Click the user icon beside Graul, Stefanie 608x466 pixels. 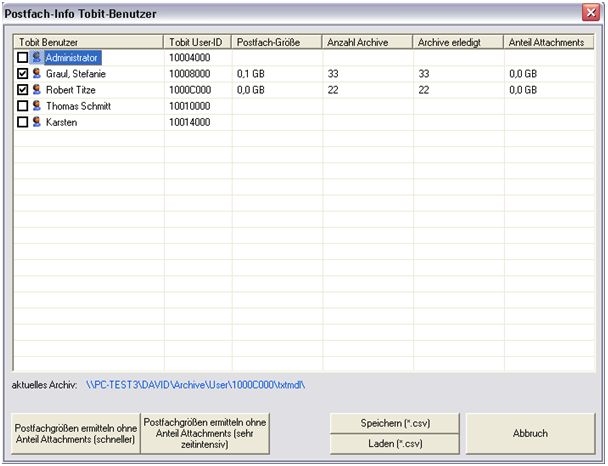tap(37, 73)
